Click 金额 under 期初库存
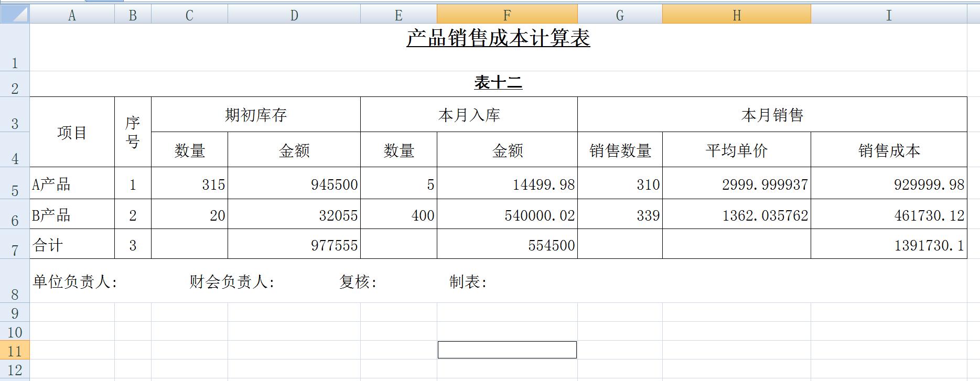This screenshot has height=381, width=980. [x=294, y=150]
